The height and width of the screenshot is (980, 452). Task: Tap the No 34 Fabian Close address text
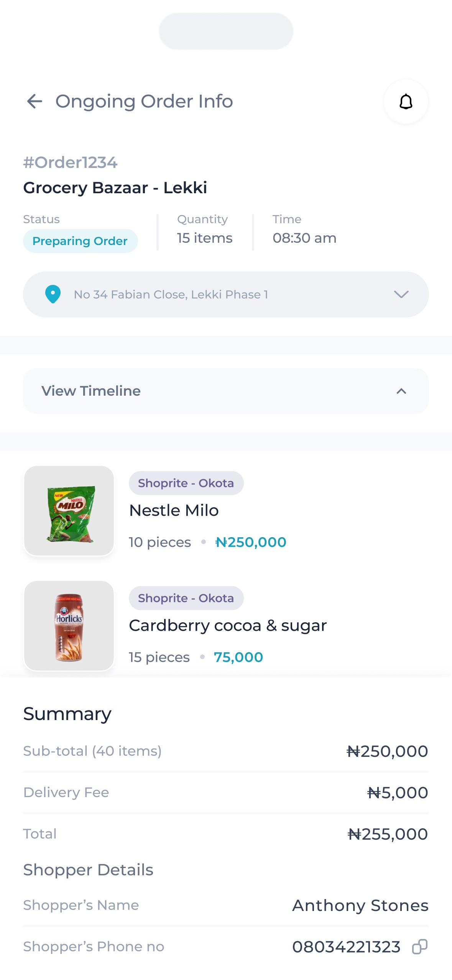pos(171,294)
